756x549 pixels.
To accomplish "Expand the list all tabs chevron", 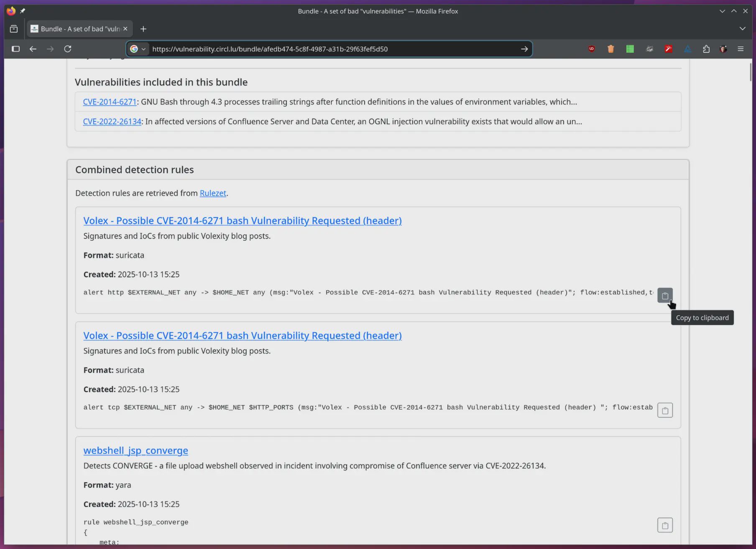I will tap(742, 29).
